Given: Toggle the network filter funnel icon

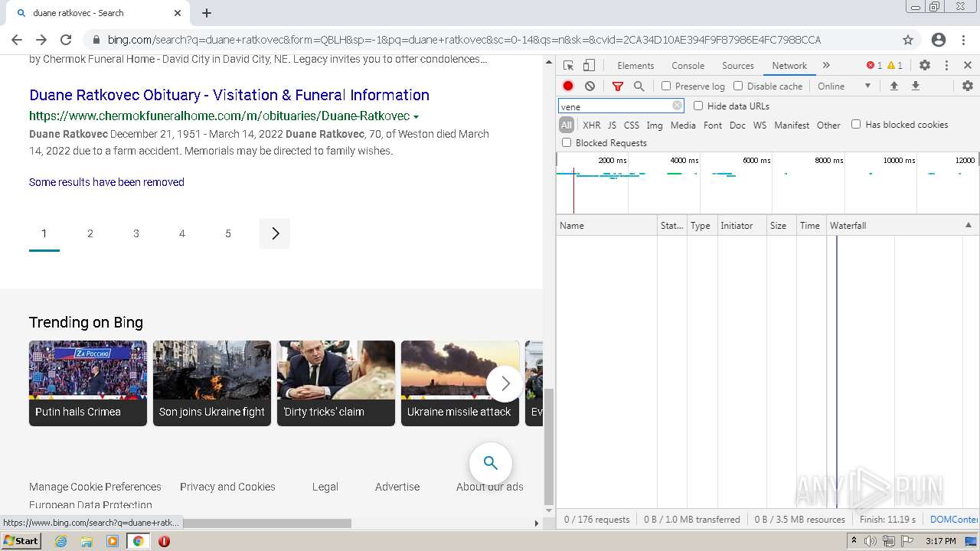Looking at the screenshot, I should (x=618, y=86).
